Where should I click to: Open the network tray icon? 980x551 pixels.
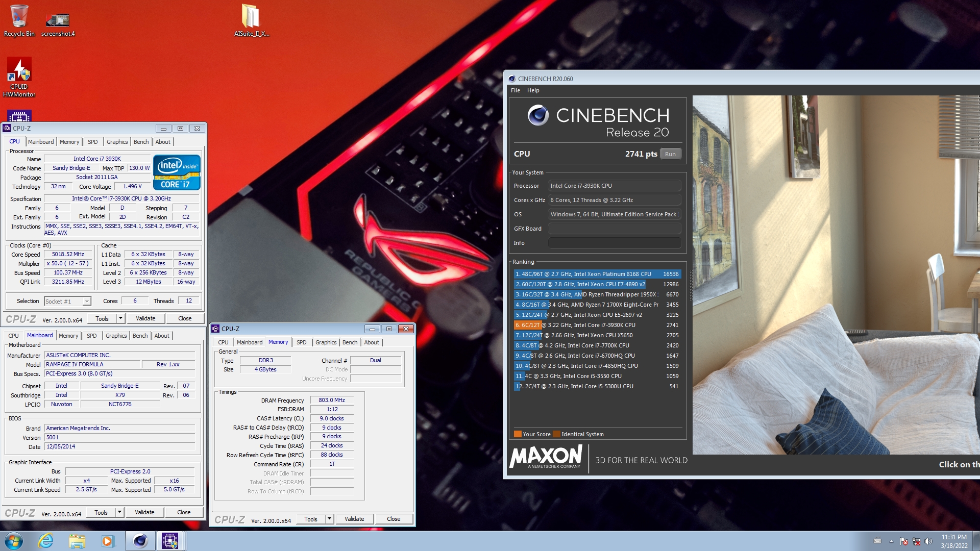pos(916,541)
